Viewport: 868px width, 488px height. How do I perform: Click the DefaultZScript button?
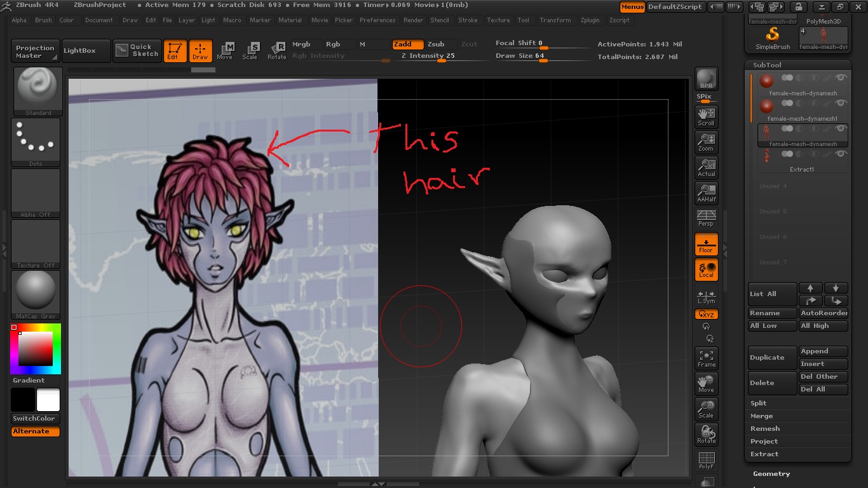coord(675,6)
